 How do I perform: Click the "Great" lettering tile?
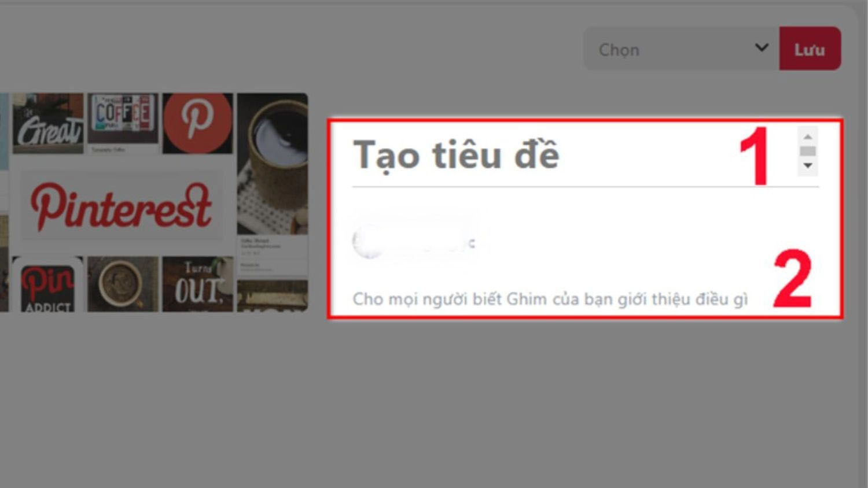tap(48, 123)
